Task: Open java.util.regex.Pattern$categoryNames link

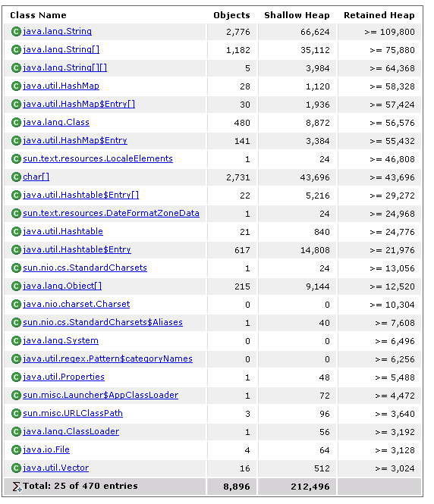Action: [x=108, y=358]
